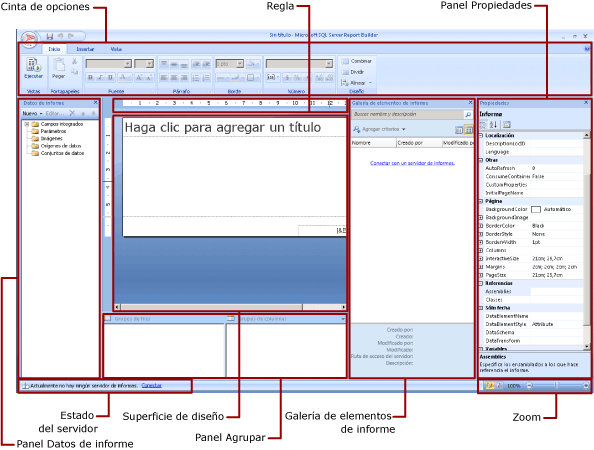This screenshot has height=450, width=594.
Task: Click the decrease indent icon
Action: 196,64
